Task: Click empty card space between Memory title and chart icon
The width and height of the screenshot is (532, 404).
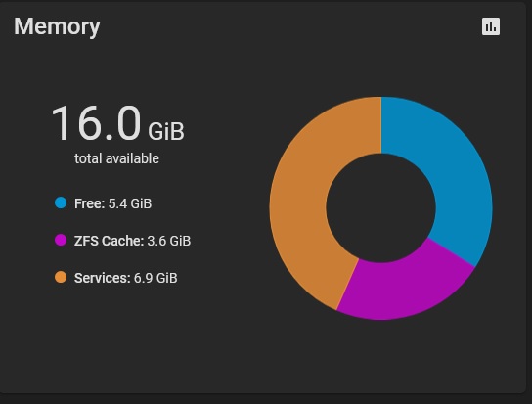Action: tap(288, 26)
